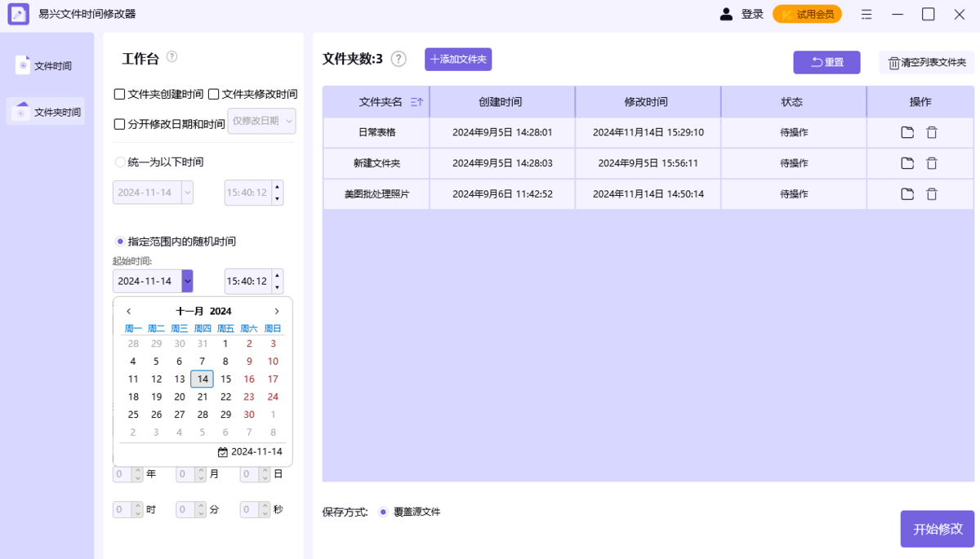The image size is (980, 559).
Task: Delete 美图批处理照片 row using trash icon
Action: (932, 194)
